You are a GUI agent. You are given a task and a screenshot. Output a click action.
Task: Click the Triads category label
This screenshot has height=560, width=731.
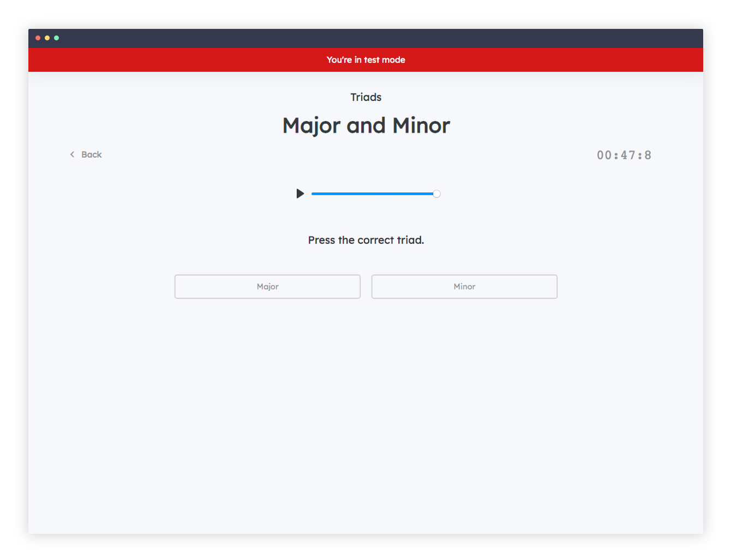coord(366,97)
